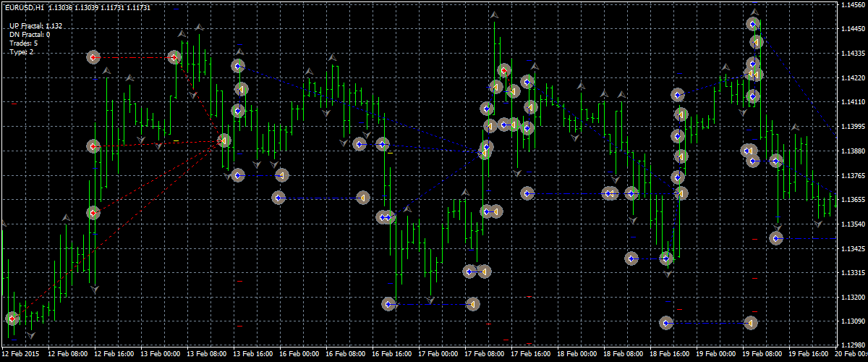Click the EURUSD,H1 chart title
Screen dimensions: 868x362
[x=24, y=7]
